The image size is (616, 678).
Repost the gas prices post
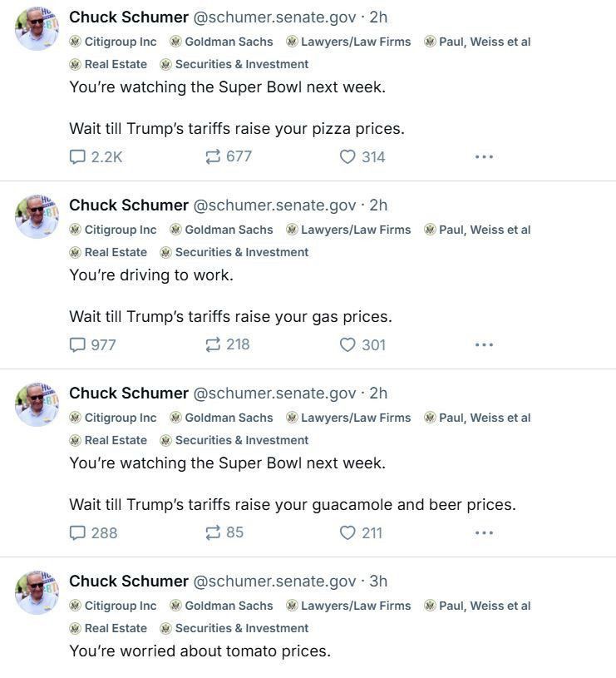coord(213,344)
